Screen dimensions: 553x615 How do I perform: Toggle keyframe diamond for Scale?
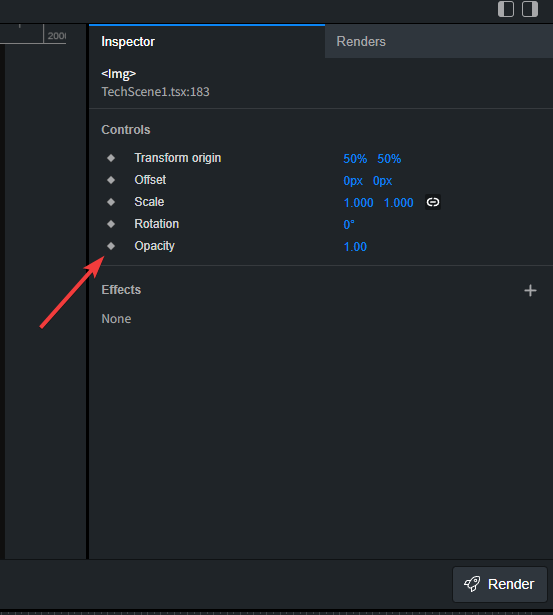pyautogui.click(x=111, y=202)
